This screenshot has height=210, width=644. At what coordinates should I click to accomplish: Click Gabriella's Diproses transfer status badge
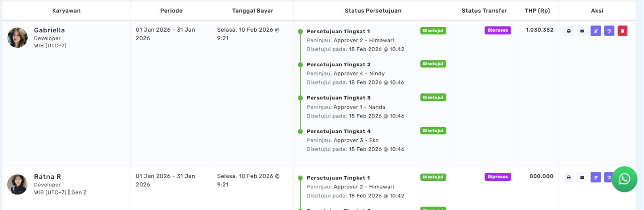pyautogui.click(x=498, y=30)
